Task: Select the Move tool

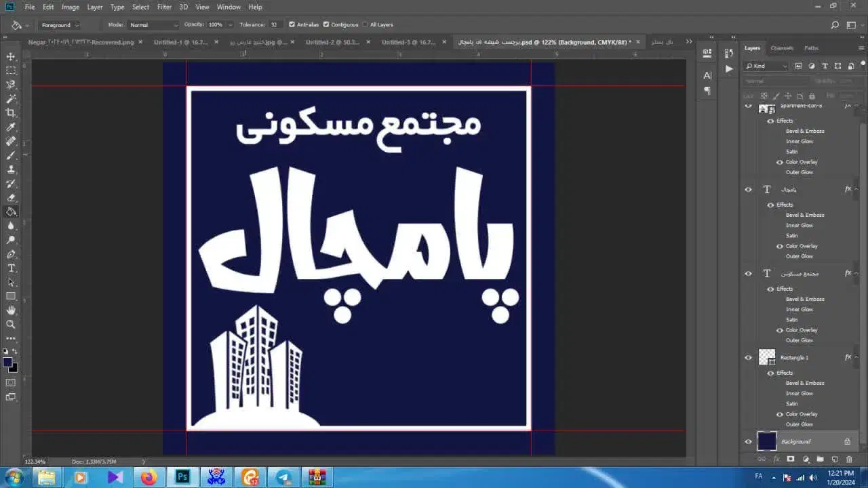Action: pos(11,56)
